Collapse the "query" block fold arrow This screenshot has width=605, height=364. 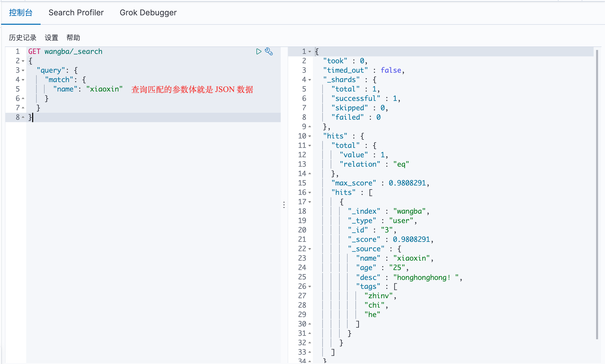23,70
